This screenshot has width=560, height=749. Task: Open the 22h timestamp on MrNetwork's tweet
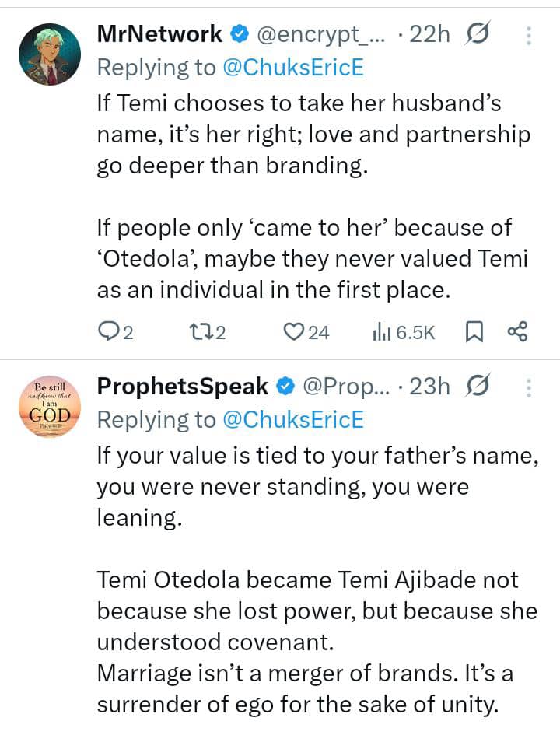pyautogui.click(x=429, y=34)
